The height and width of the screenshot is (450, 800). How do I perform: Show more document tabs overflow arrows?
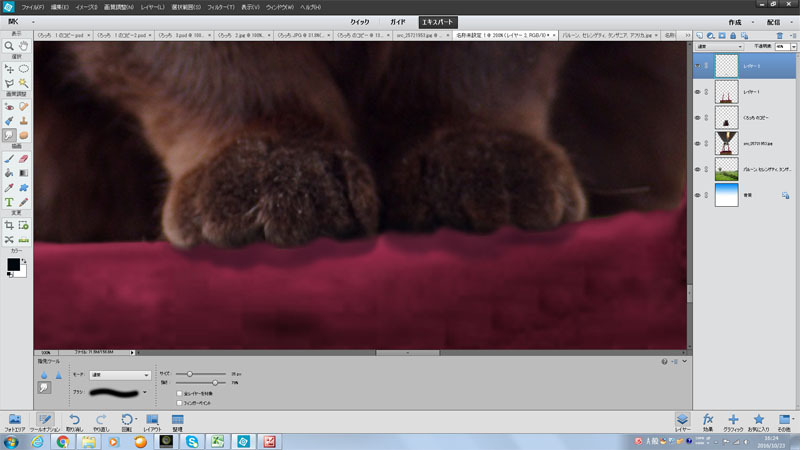687,35
